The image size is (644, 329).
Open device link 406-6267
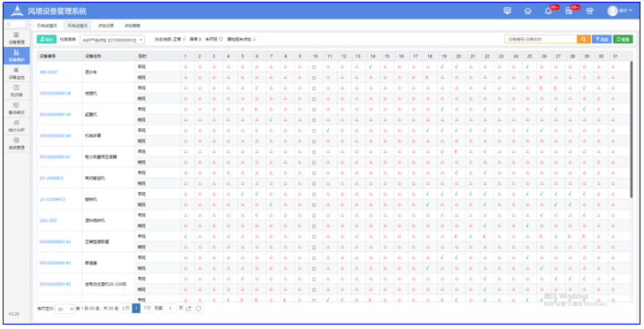49,72
